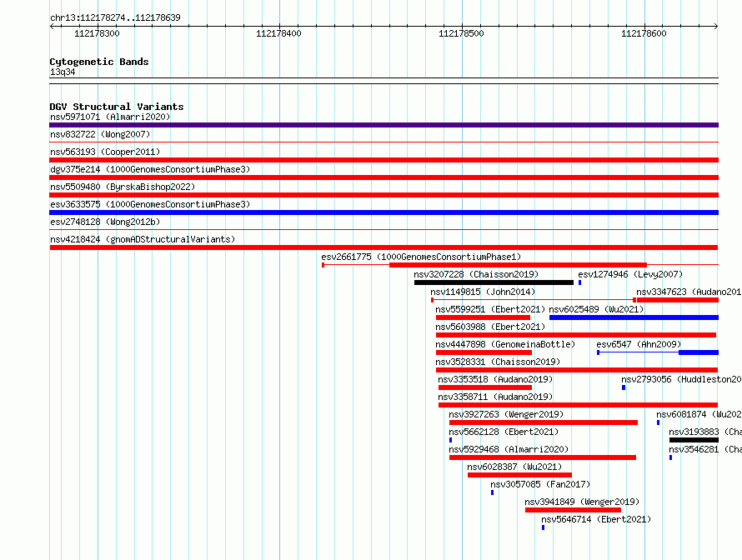The image size is (742, 560).
Task: Click the nsv3528331 (Chaisson2019) label
Action: [x=498, y=362]
